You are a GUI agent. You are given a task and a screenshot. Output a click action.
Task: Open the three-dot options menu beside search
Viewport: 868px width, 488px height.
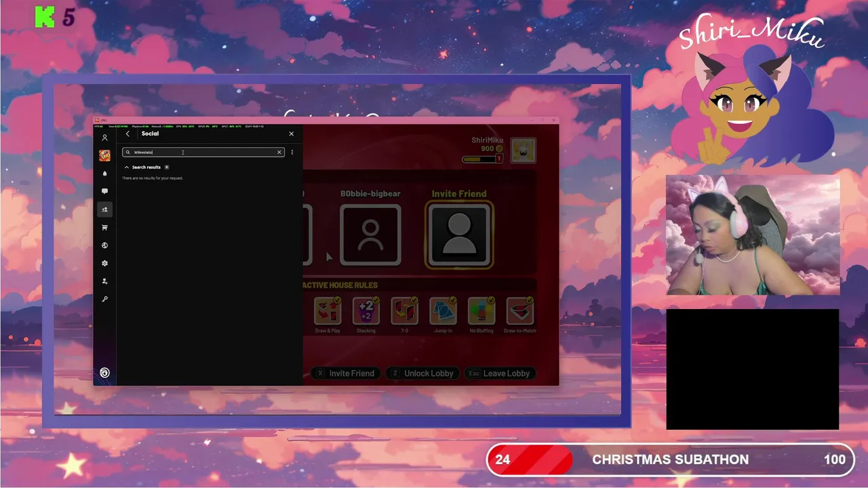tap(292, 152)
